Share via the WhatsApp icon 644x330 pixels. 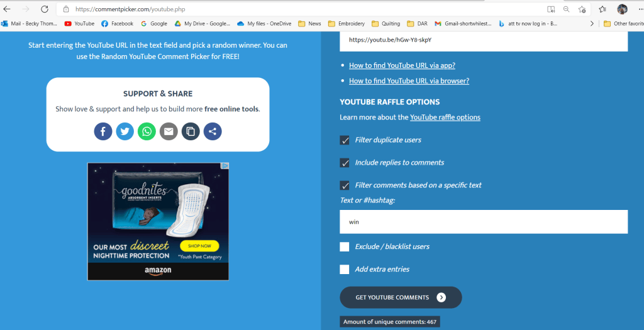pos(147,131)
